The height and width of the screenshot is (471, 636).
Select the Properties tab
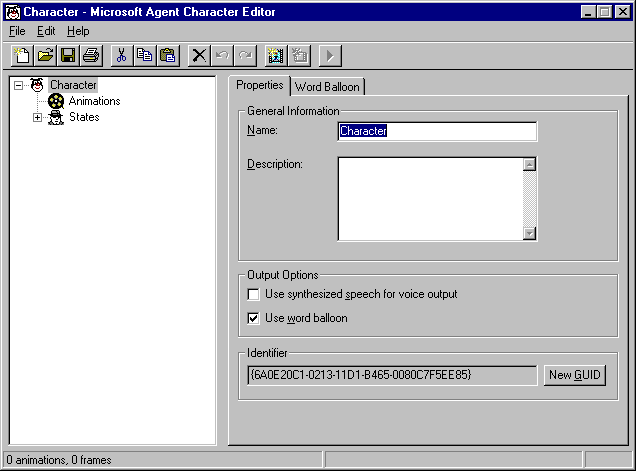click(x=260, y=85)
